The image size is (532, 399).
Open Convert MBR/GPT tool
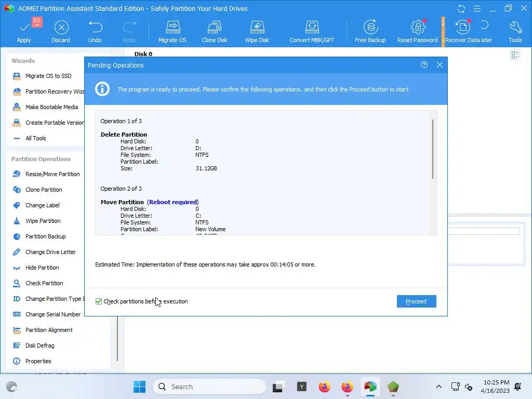pos(312,32)
